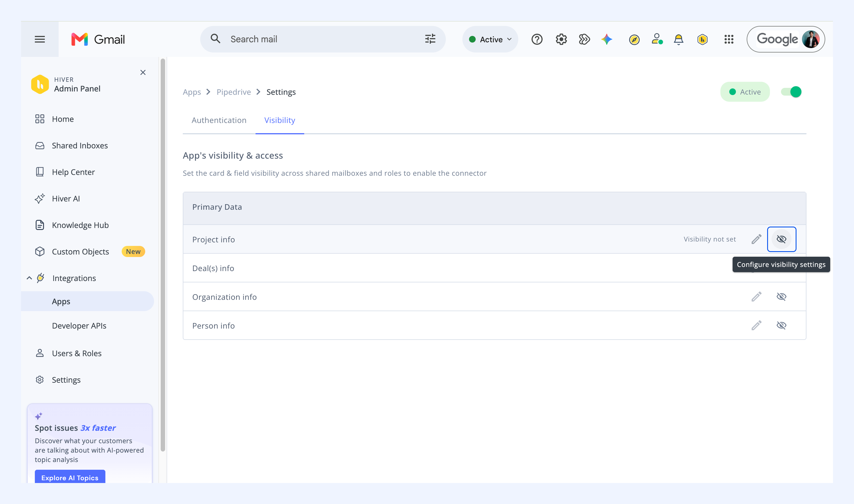Screen dimensions: 854x504
Task: Open Help Center in the sidebar
Action: click(73, 172)
